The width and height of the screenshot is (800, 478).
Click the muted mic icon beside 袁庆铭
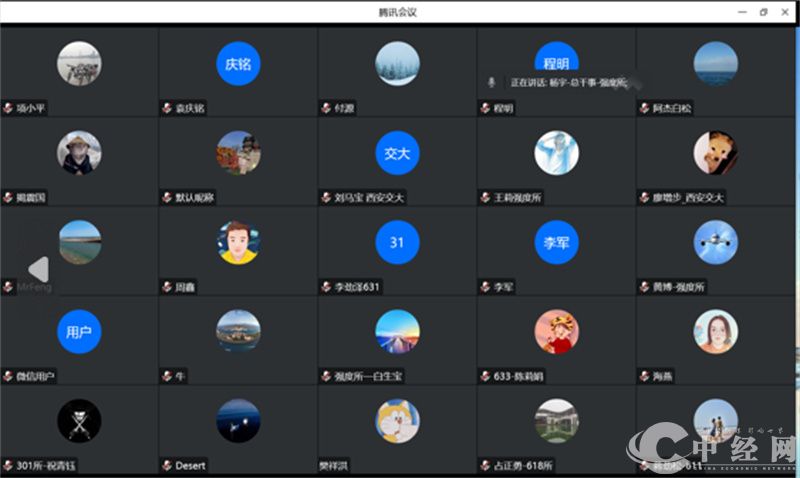coord(166,108)
